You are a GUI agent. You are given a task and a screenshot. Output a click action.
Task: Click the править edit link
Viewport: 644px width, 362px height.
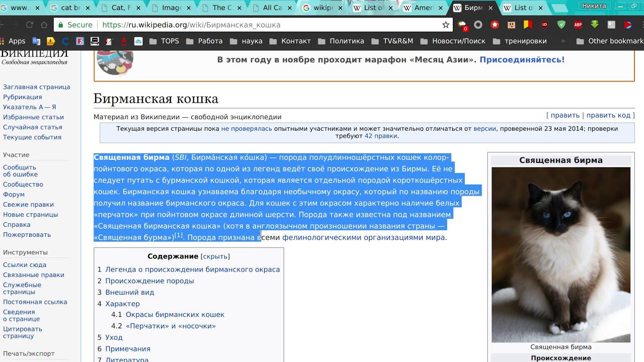click(565, 116)
